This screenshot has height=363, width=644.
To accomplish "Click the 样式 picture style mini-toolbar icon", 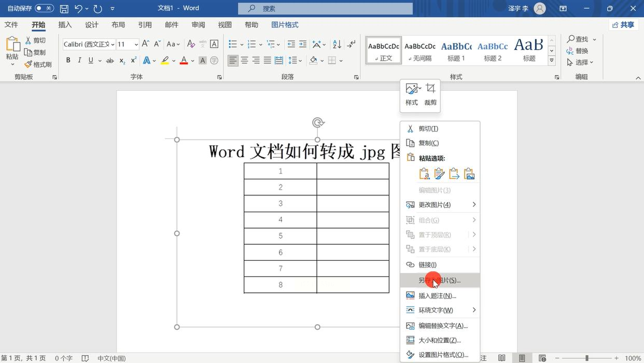I will pyautogui.click(x=412, y=95).
